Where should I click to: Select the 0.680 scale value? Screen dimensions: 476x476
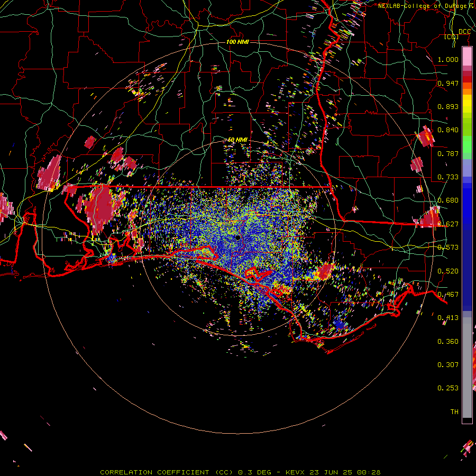[448, 200]
